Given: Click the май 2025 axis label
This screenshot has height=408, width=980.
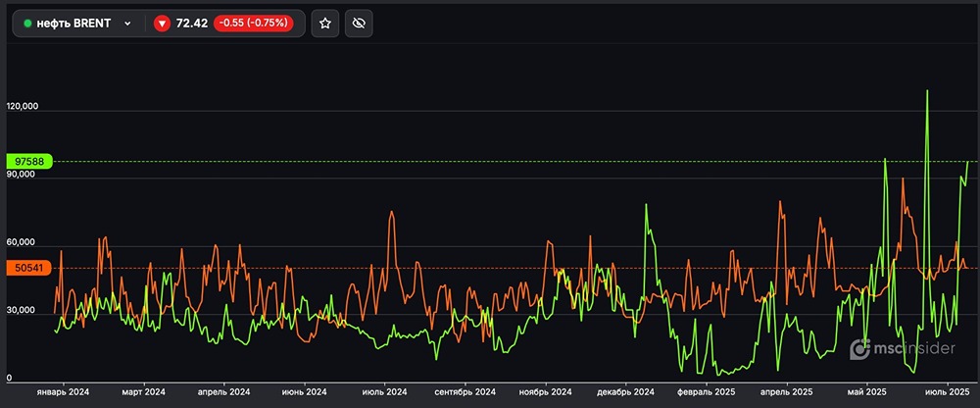Looking at the screenshot, I should [x=867, y=391].
